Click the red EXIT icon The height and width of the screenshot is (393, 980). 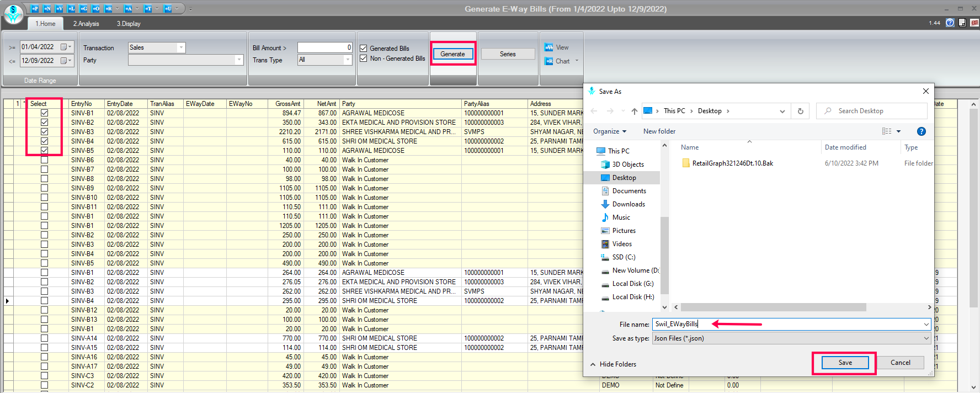click(x=974, y=23)
